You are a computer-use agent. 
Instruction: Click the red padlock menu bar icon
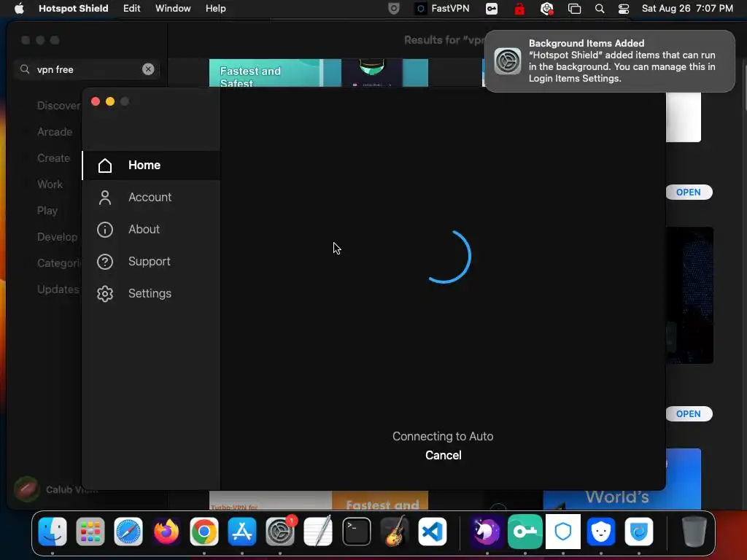point(519,9)
